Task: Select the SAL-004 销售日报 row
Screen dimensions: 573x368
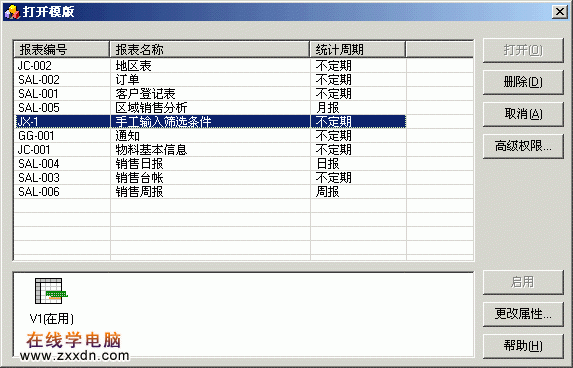Action: 210,164
